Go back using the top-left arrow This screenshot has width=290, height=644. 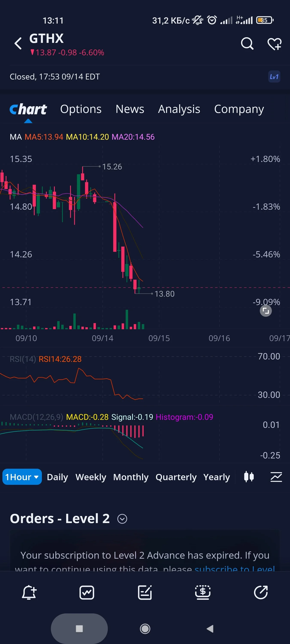18,44
